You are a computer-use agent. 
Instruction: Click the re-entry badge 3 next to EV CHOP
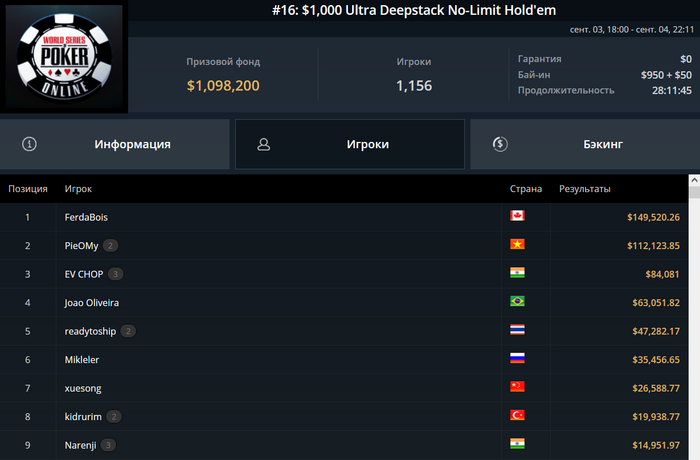115,274
